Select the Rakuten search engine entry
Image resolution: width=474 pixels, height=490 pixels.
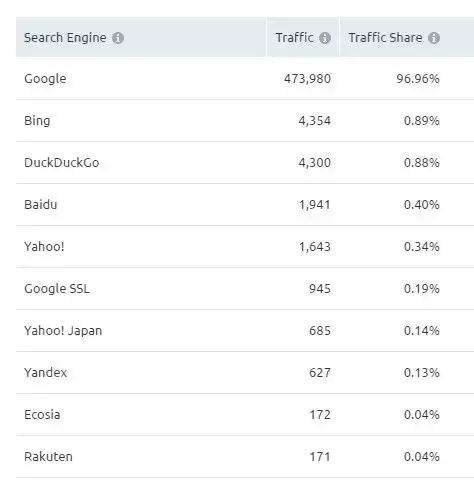[x=48, y=457]
